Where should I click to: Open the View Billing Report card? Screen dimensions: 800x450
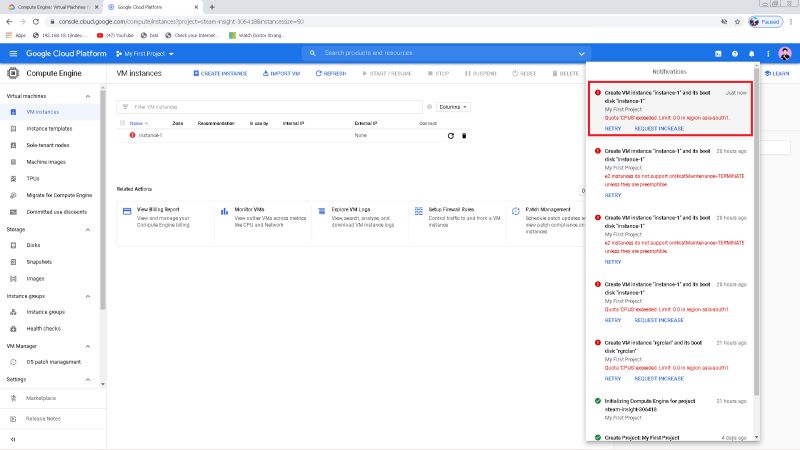pos(165,220)
